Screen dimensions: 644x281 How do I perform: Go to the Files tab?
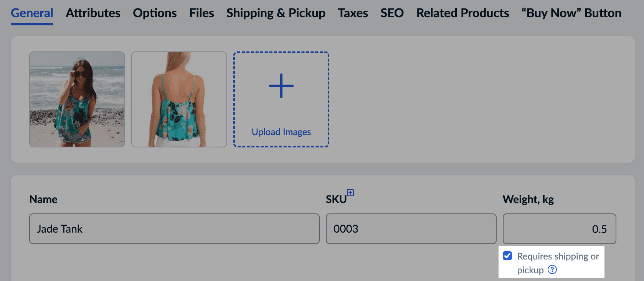201,13
